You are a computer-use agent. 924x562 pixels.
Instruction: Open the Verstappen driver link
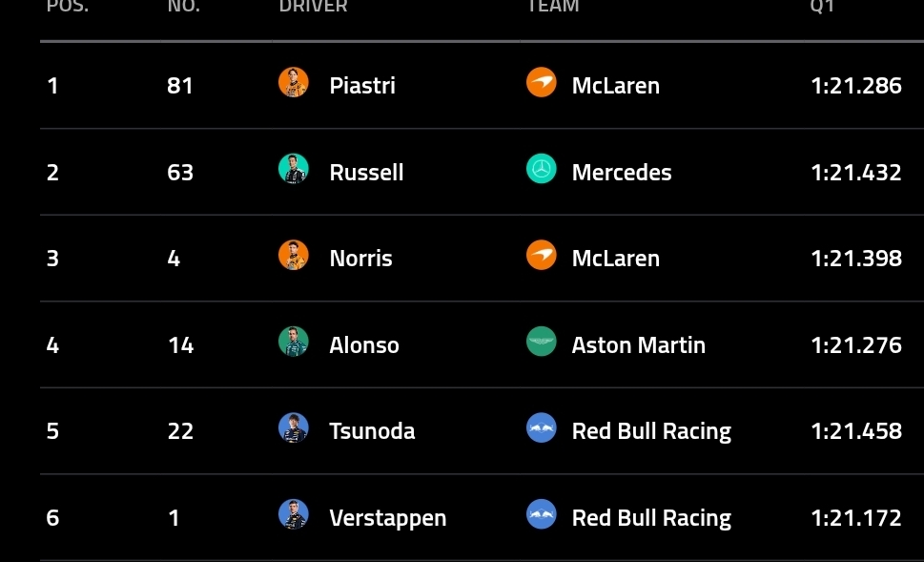click(x=387, y=518)
